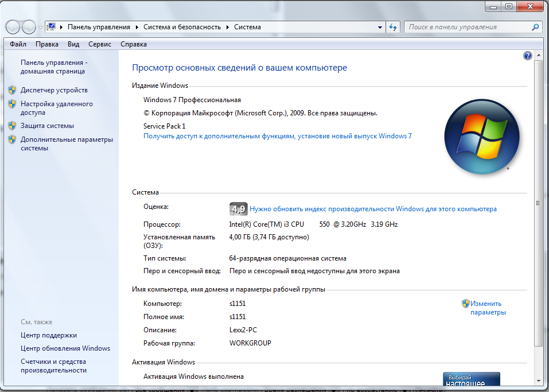Click shield icon next to Диспетчер устройств

12,90
